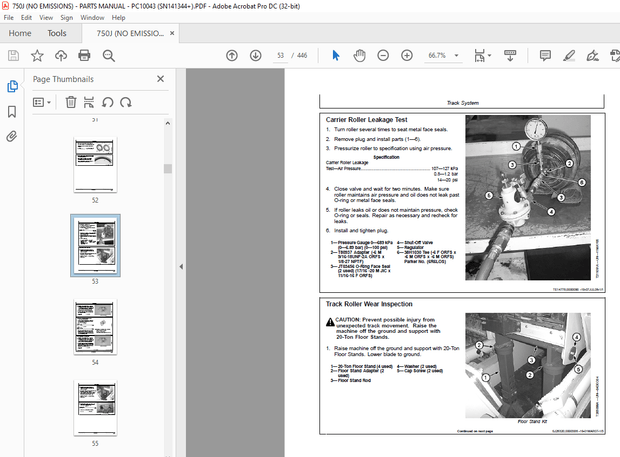
Task: Add a comment with speech bubble icon
Action: pyautogui.click(x=545, y=56)
